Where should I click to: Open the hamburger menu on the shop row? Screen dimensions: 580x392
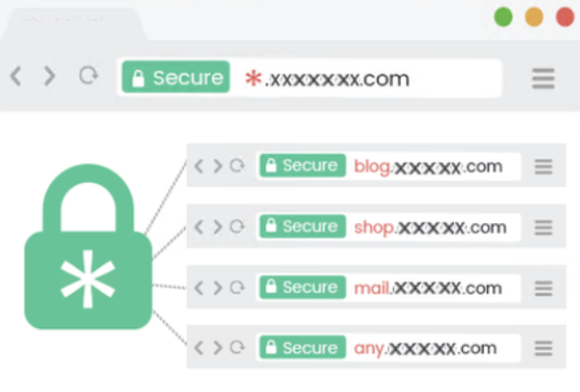coord(544,227)
